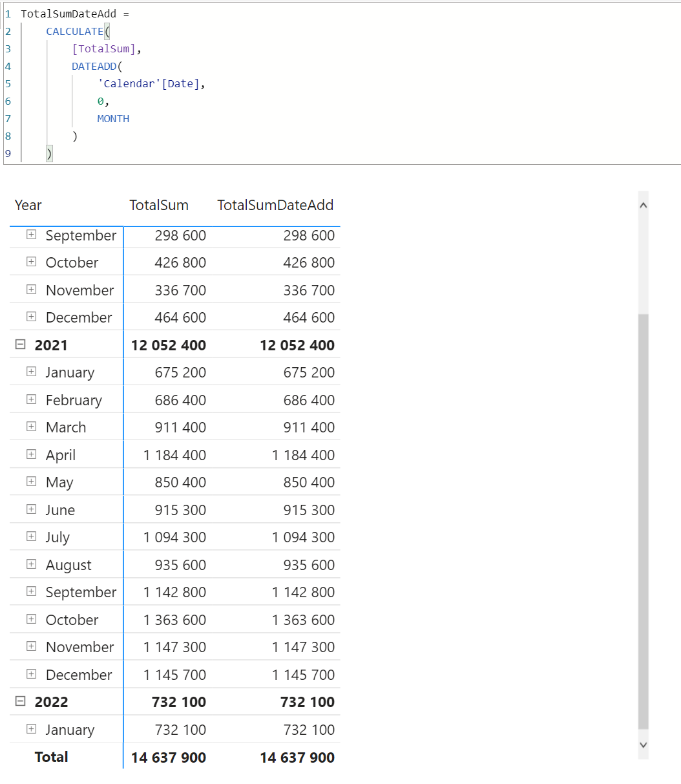Expand the March row
Screen dimensions: 681x784
(x=31, y=427)
